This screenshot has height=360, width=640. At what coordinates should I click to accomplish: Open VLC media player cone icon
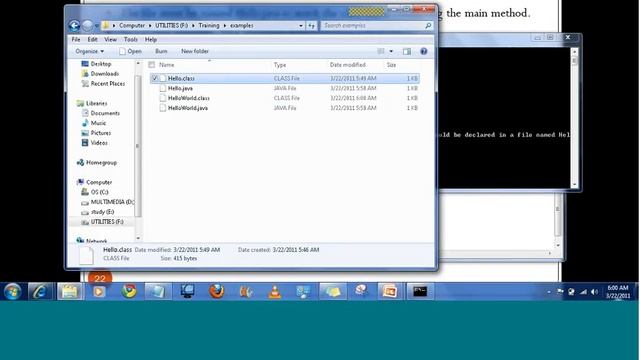click(x=275, y=291)
